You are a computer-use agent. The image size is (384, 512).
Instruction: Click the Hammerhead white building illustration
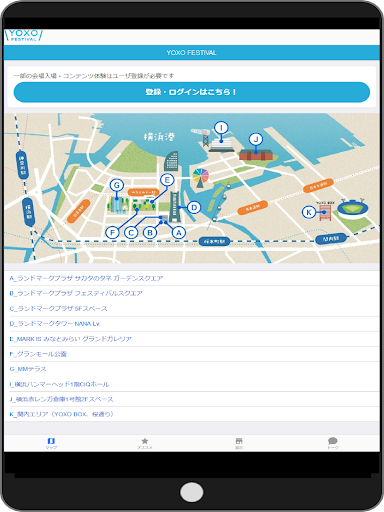tap(222, 145)
